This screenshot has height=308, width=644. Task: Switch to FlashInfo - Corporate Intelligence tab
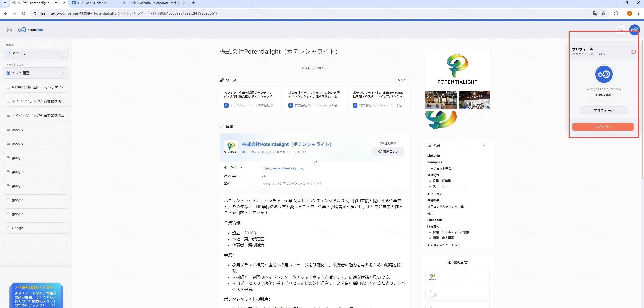click(159, 3)
